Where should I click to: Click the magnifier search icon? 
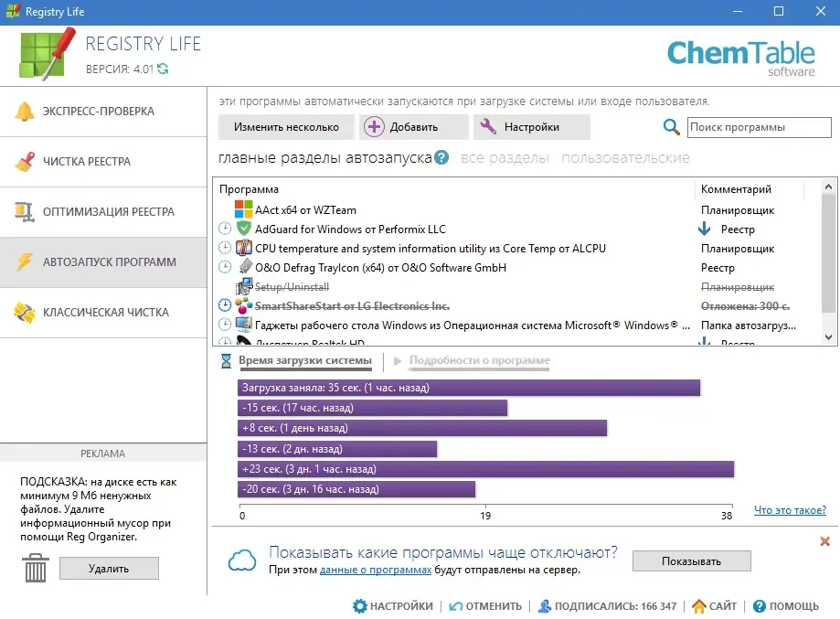point(671,127)
